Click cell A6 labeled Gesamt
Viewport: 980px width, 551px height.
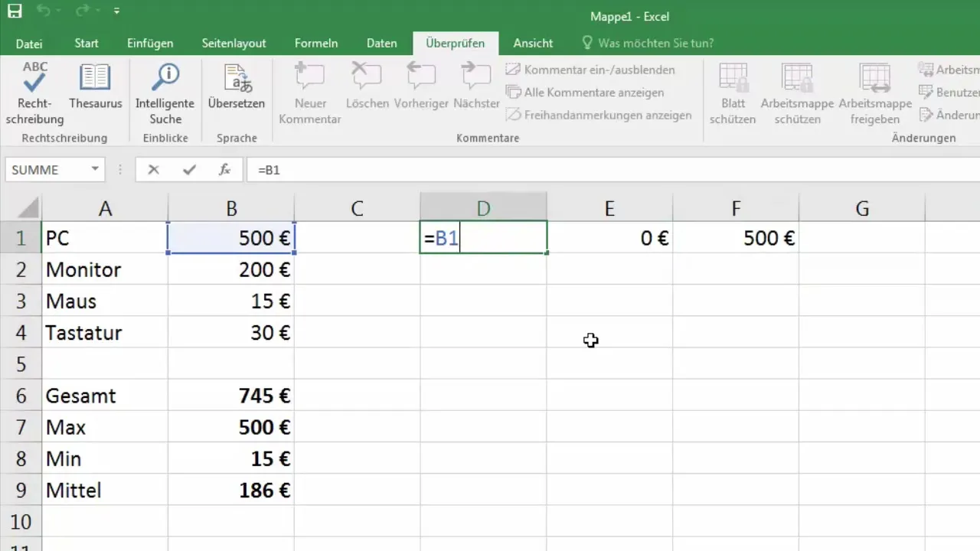tap(105, 396)
